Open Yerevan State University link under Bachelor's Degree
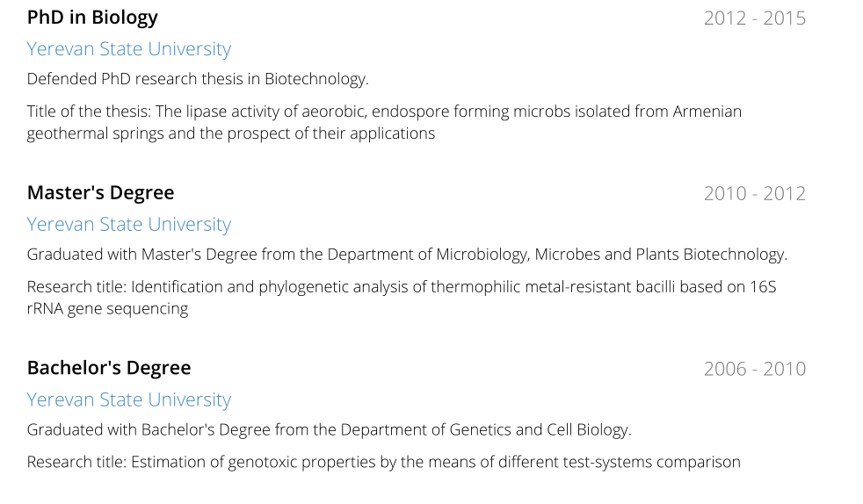 point(129,400)
